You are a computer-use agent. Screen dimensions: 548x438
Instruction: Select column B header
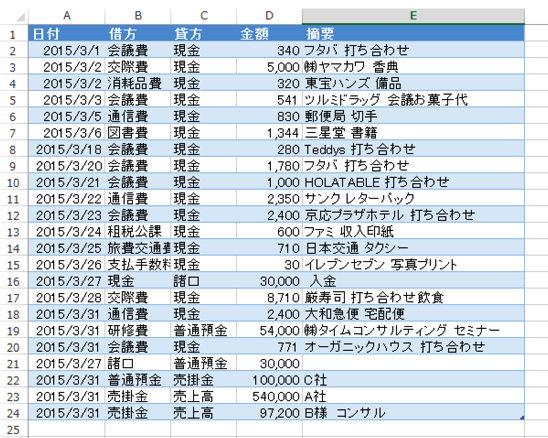(138, 16)
